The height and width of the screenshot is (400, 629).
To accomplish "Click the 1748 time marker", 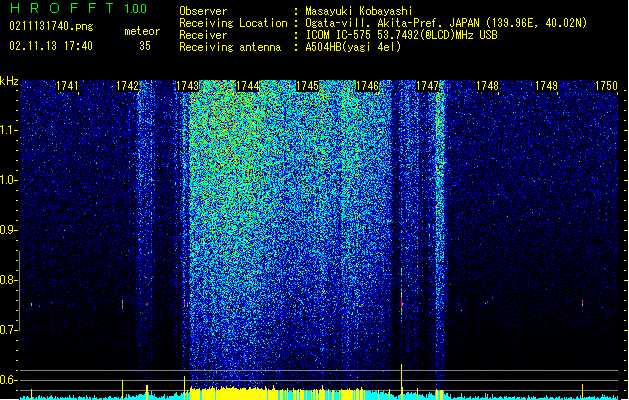I will [x=487, y=86].
